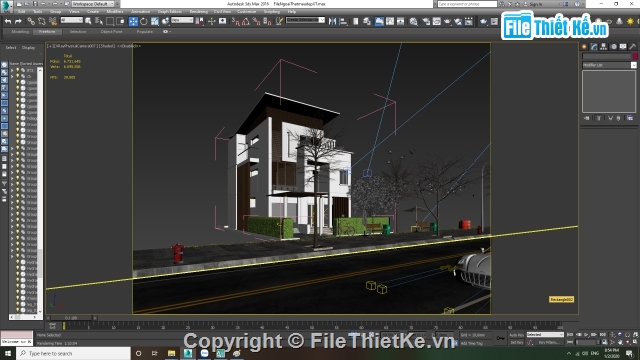
Task: Toggle the Keyboard Shortcut Override button
Action: click(x=222, y=21)
